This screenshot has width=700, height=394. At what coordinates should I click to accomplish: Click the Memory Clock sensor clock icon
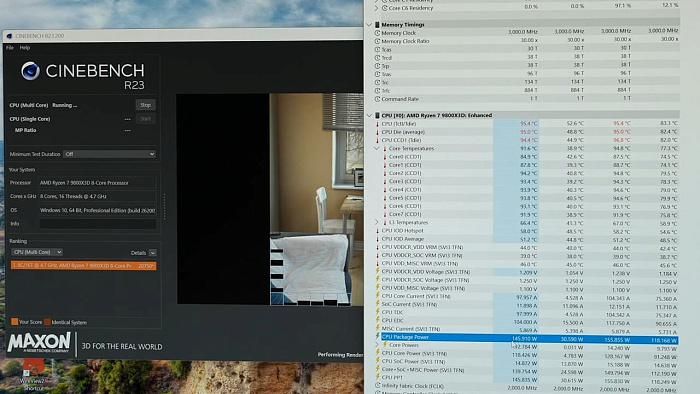click(377, 33)
